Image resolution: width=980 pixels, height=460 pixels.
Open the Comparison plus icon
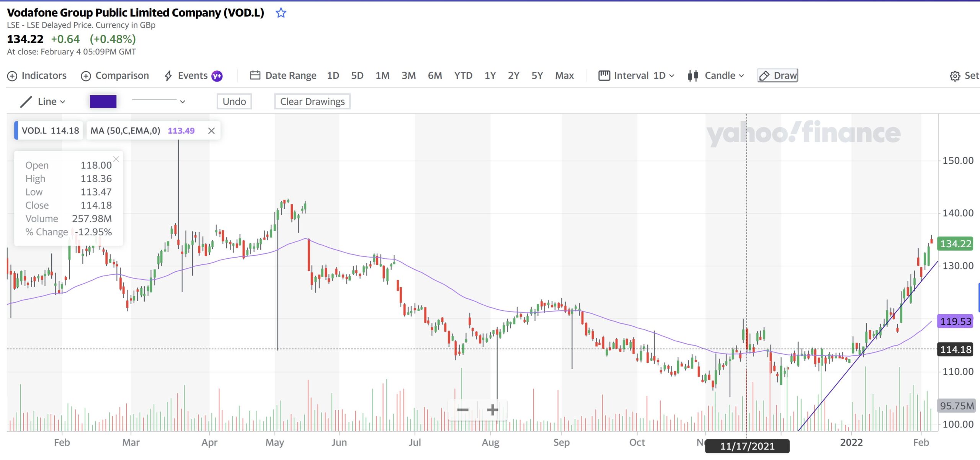tap(86, 76)
